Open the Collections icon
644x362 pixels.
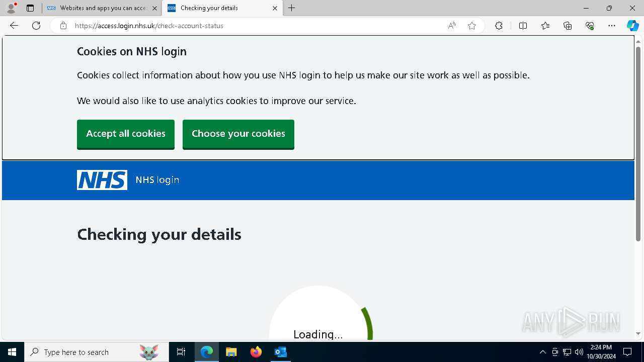[568, 26]
